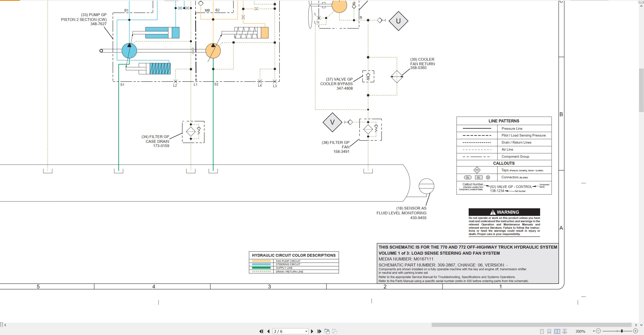
Task: Click the blue hatched spring actuator symbol
Action: (160, 69)
